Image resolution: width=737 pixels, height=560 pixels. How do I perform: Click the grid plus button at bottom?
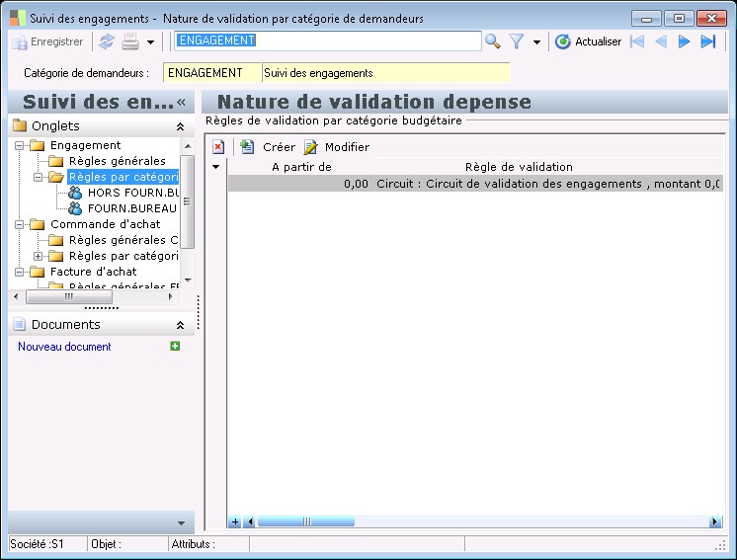tap(235, 521)
